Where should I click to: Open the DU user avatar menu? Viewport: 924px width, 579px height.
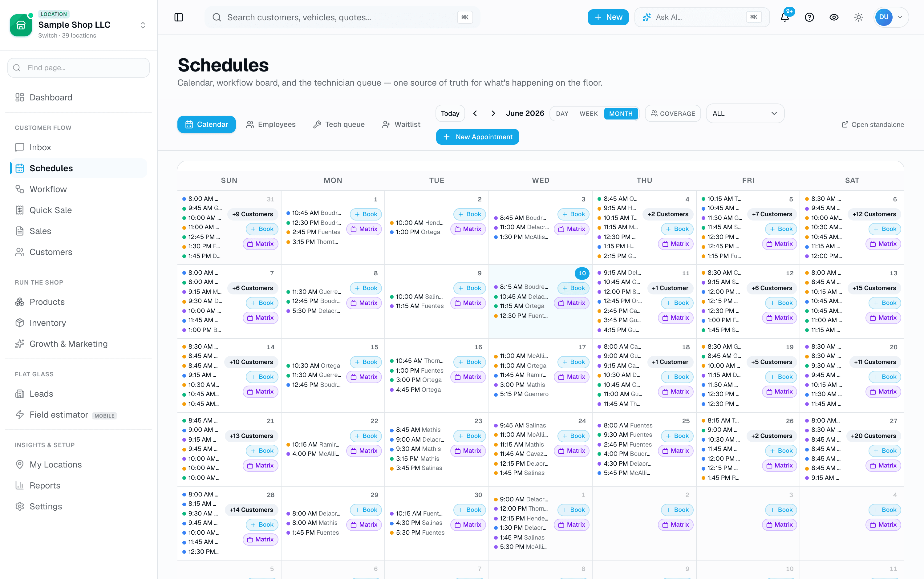(891, 17)
